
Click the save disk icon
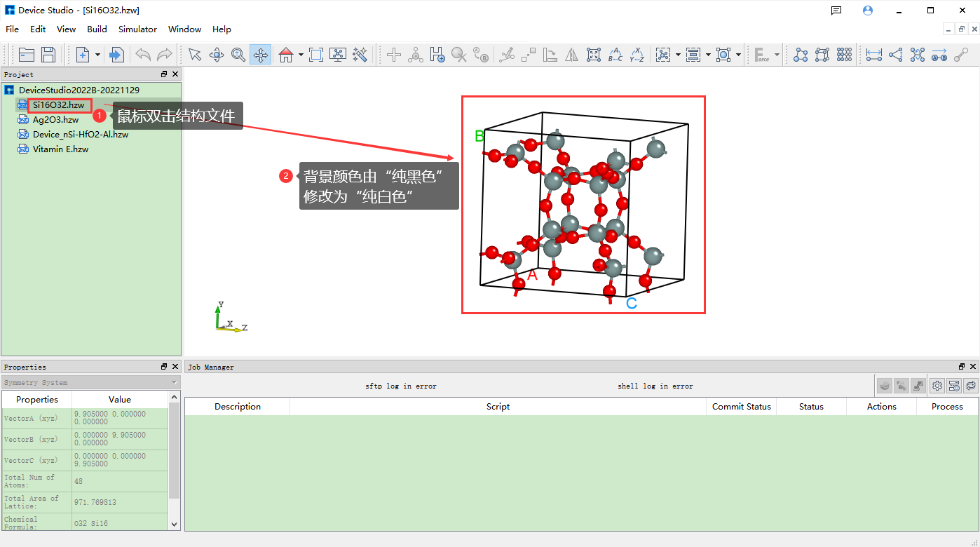pyautogui.click(x=48, y=55)
